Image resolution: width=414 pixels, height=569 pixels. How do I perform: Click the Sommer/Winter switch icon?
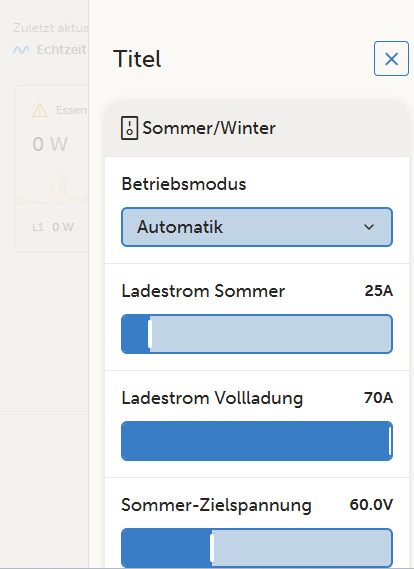click(x=129, y=128)
